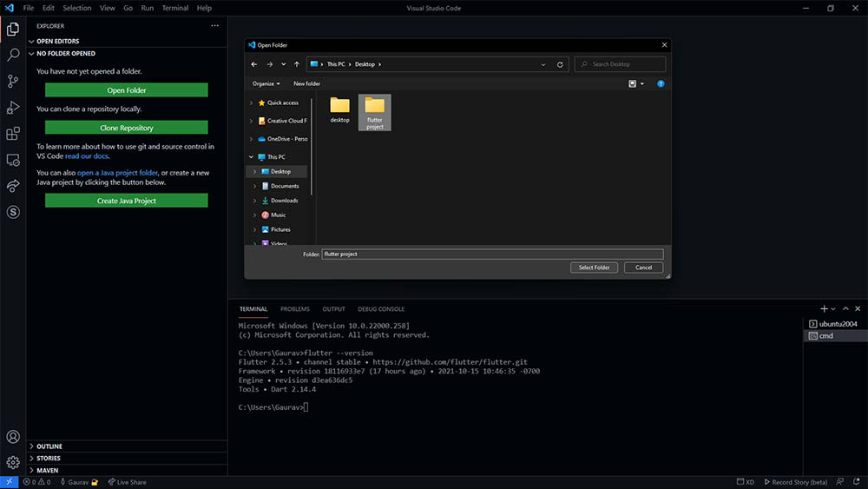Open Run and Debug view
Screen dimensions: 868x489
tap(13, 108)
